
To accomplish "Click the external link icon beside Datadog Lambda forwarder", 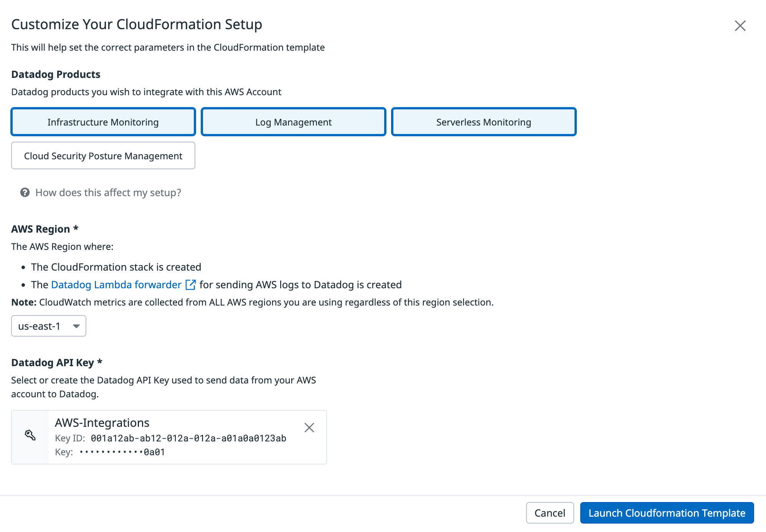I will pos(190,284).
